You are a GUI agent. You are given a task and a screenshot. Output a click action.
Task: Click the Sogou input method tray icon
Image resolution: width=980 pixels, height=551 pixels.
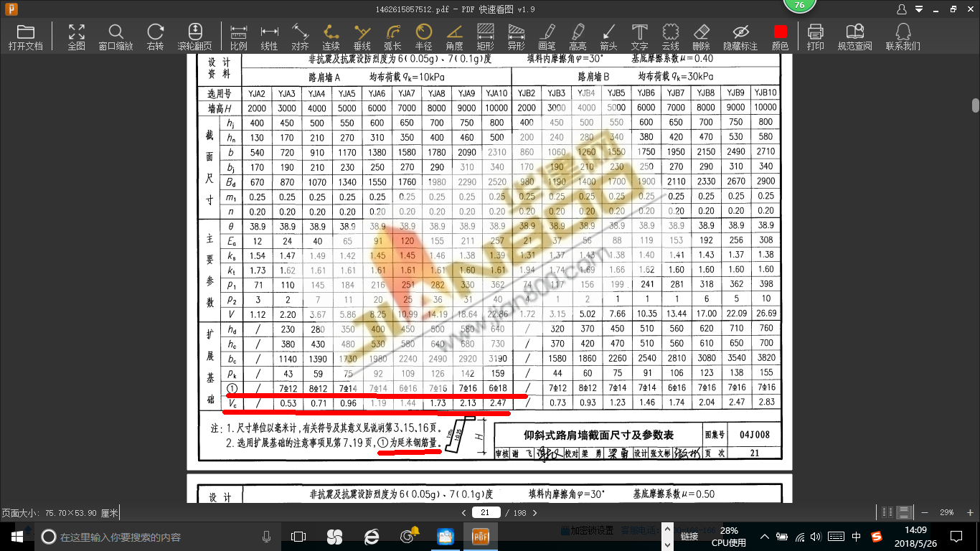pyautogui.click(x=877, y=536)
